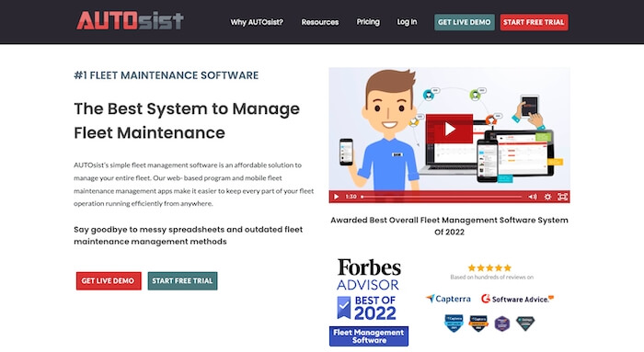This screenshot has height=352, width=644.
Task: Click the '#1 FLEET MAINTENANCE SOFTWARE' heading
Action: [167, 75]
